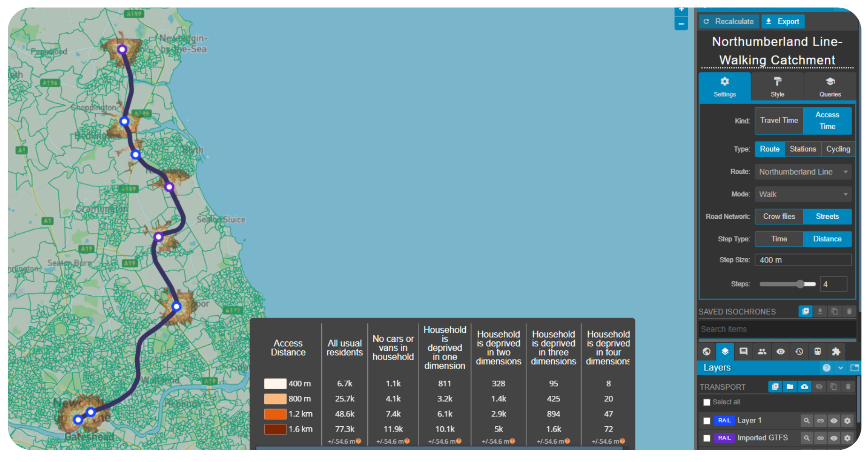This screenshot has height=462, width=868.
Task: Open the eye views panel tab
Action: 781,351
